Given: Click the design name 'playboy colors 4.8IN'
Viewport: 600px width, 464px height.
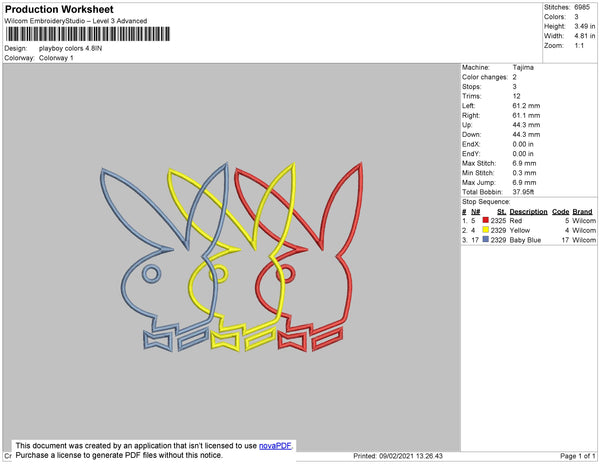Looking at the screenshot, I should click(70, 49).
